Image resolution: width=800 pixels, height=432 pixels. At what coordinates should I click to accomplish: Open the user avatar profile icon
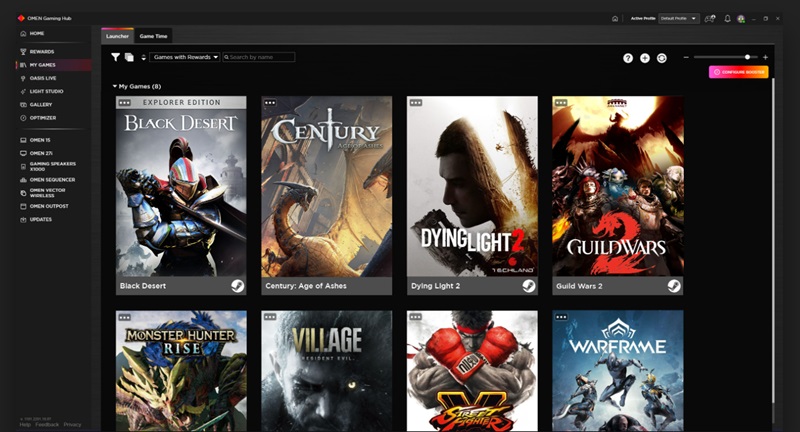pyautogui.click(x=741, y=18)
